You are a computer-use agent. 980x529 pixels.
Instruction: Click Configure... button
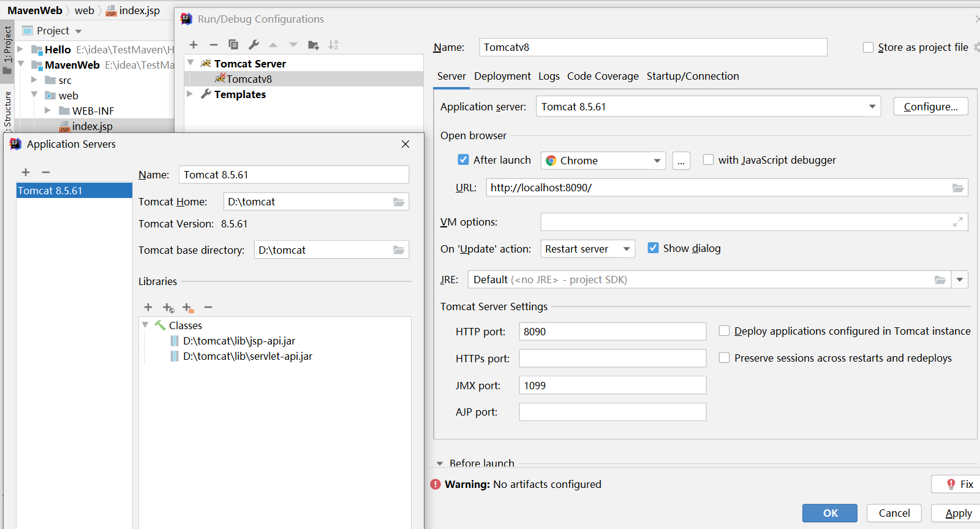pos(931,107)
